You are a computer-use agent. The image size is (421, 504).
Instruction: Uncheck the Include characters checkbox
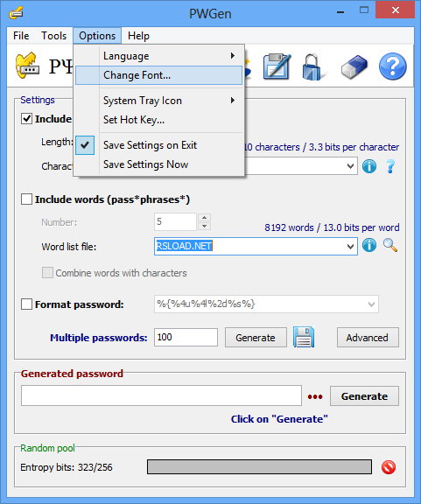pyautogui.click(x=26, y=119)
